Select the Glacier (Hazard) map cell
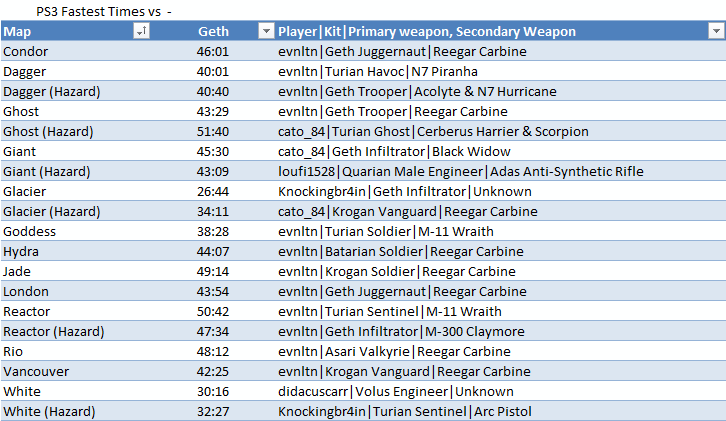 point(76,211)
